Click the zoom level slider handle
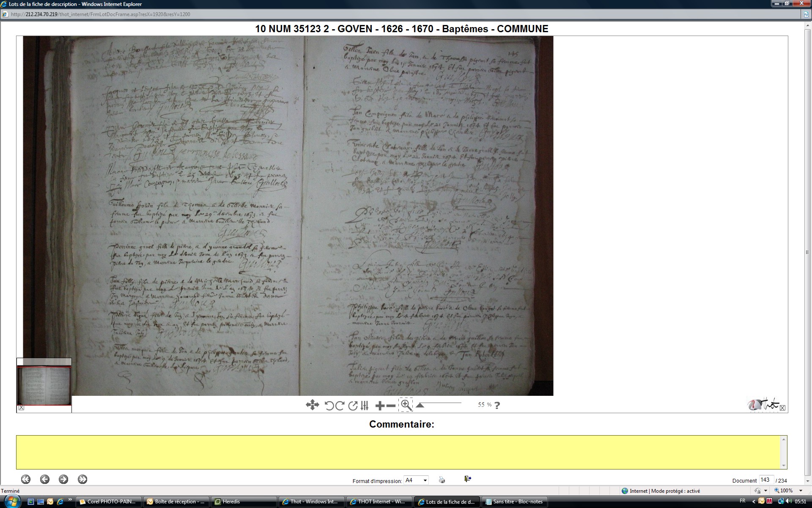The image size is (812, 508). pyautogui.click(x=420, y=405)
